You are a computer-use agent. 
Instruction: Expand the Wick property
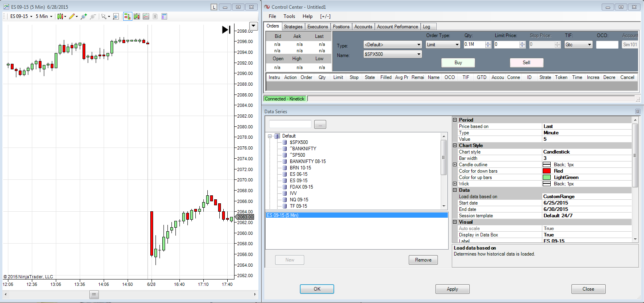click(x=455, y=184)
